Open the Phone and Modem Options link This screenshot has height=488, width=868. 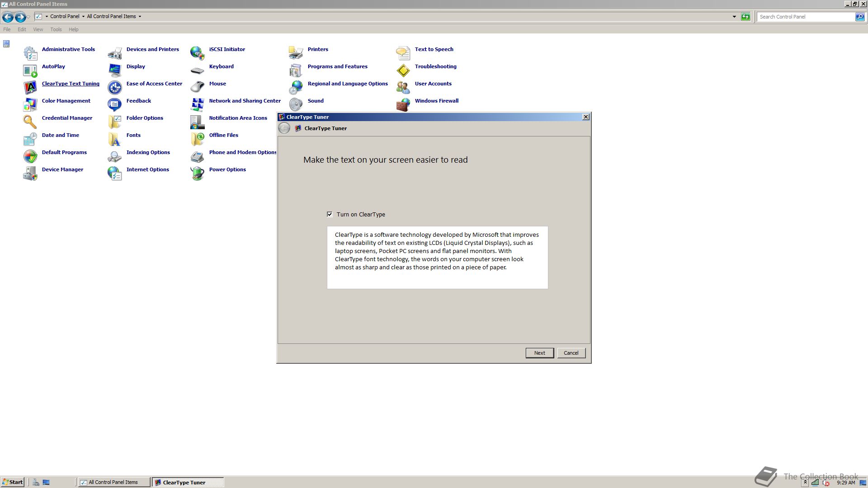(x=243, y=152)
